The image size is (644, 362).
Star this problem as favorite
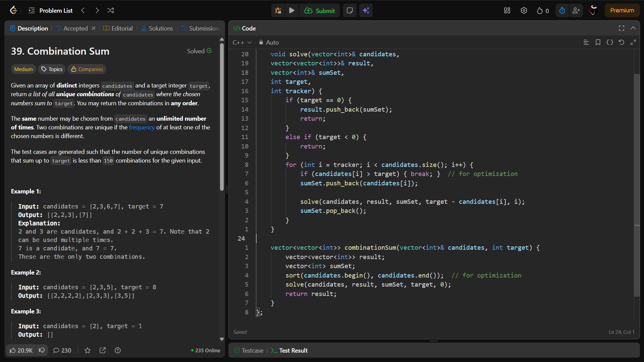pyautogui.click(x=88, y=350)
